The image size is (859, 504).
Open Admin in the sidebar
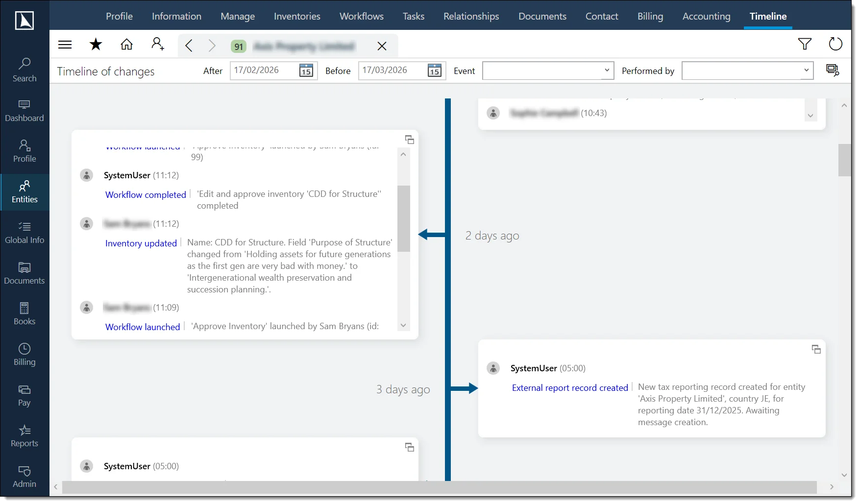tap(25, 477)
